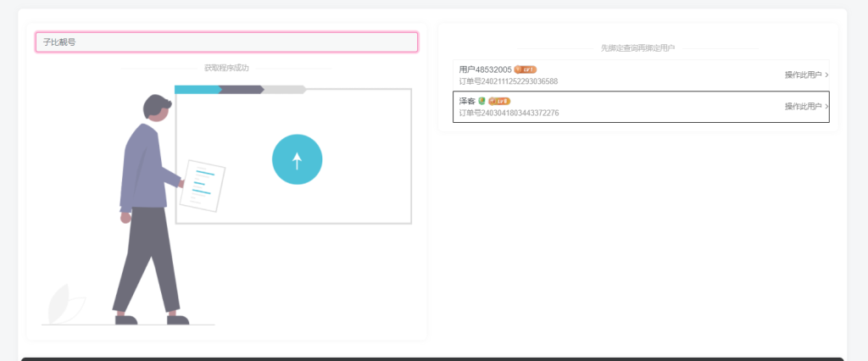This screenshot has height=361, width=868.
Task: Click 操作此用户 for 泽客
Action: coord(803,107)
